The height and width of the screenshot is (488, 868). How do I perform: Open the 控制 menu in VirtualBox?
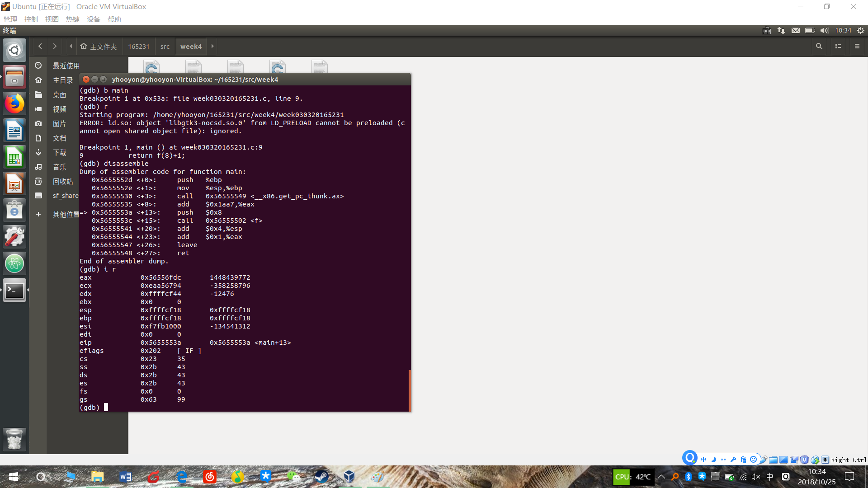pos(31,19)
